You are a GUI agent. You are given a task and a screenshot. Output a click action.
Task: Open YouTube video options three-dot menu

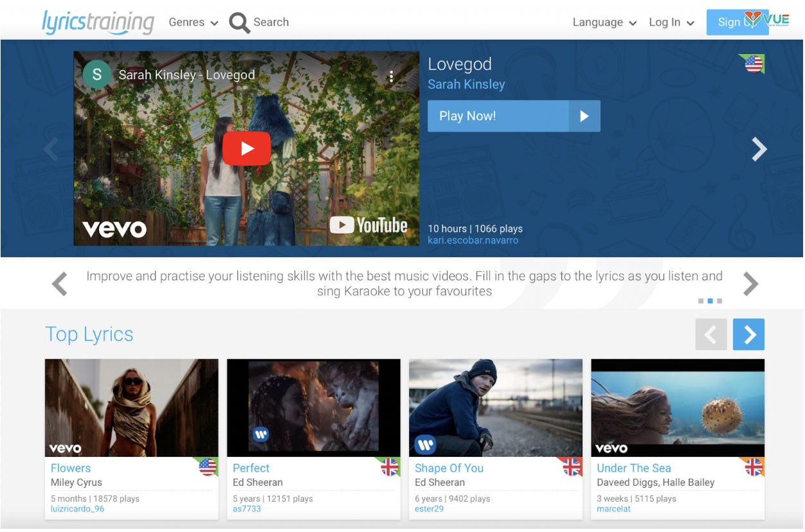pyautogui.click(x=391, y=76)
